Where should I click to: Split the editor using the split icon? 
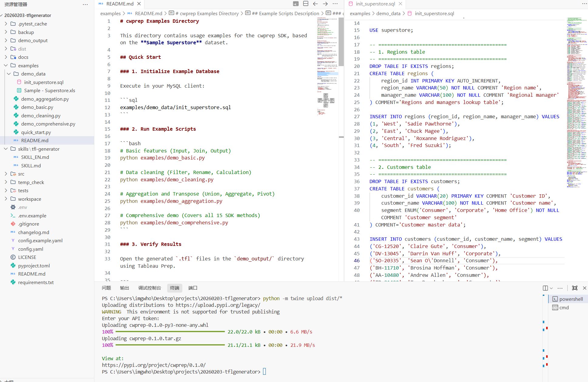[x=305, y=4]
